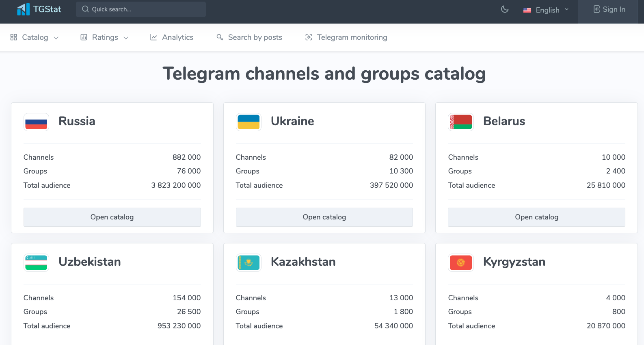Image resolution: width=644 pixels, height=345 pixels.
Task: Click the Telegram monitoring scan icon
Action: [x=309, y=37]
